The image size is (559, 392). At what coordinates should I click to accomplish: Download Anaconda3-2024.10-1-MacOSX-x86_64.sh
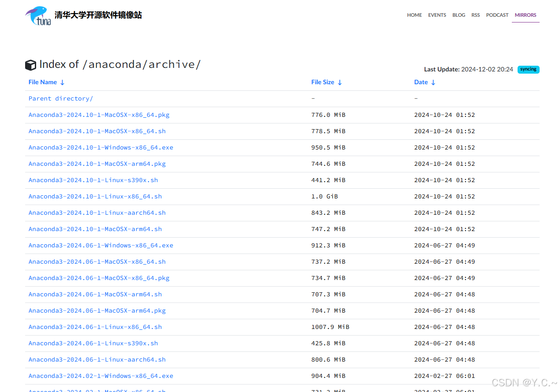click(x=97, y=131)
